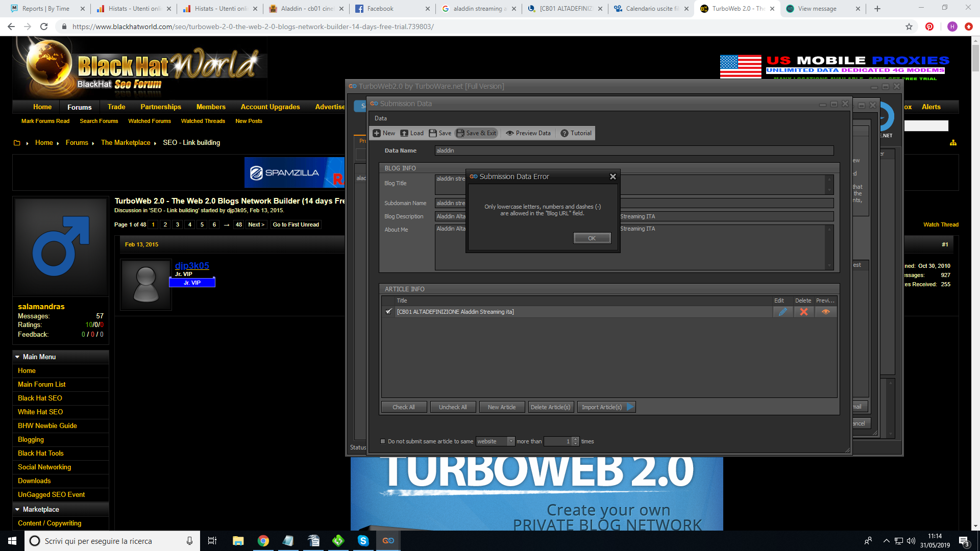Click the Save toolbar button

[440, 133]
